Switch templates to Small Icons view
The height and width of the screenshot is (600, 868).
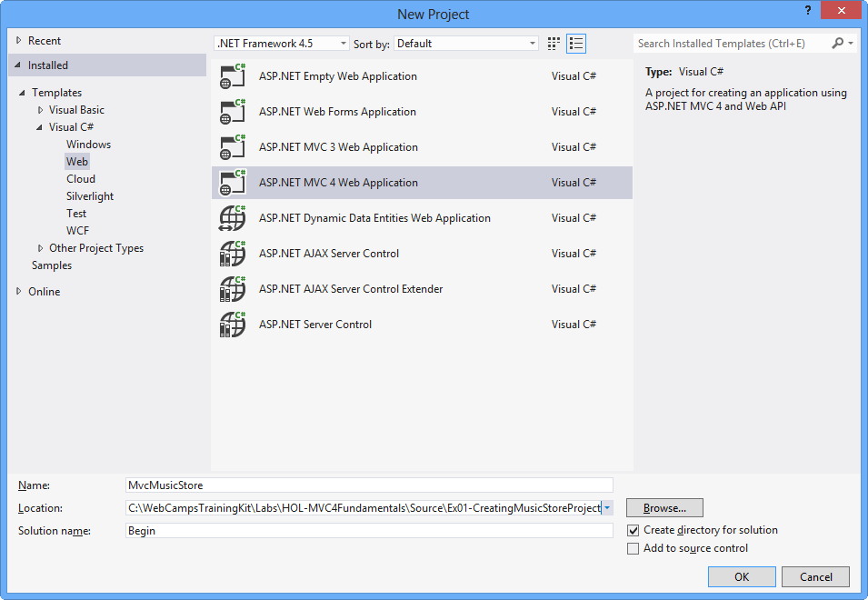click(x=553, y=43)
